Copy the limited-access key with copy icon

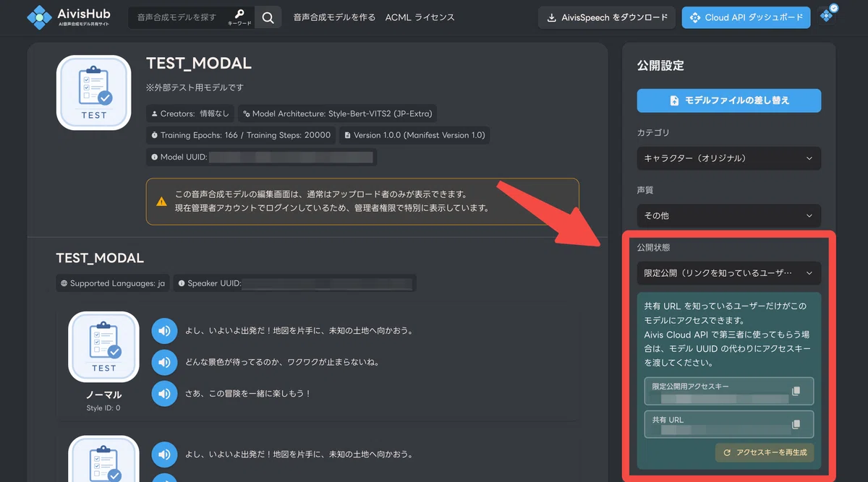coord(796,391)
